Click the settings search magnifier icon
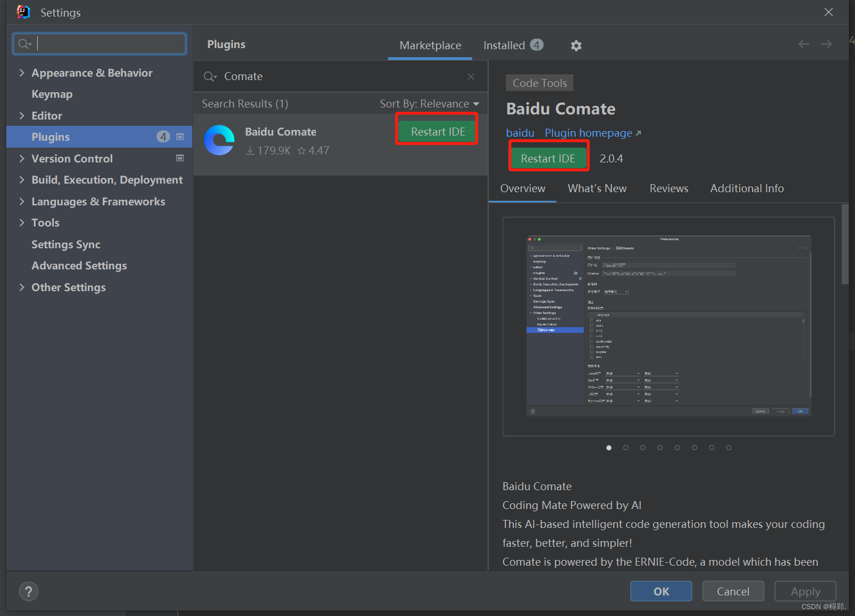The image size is (855, 616). click(25, 44)
